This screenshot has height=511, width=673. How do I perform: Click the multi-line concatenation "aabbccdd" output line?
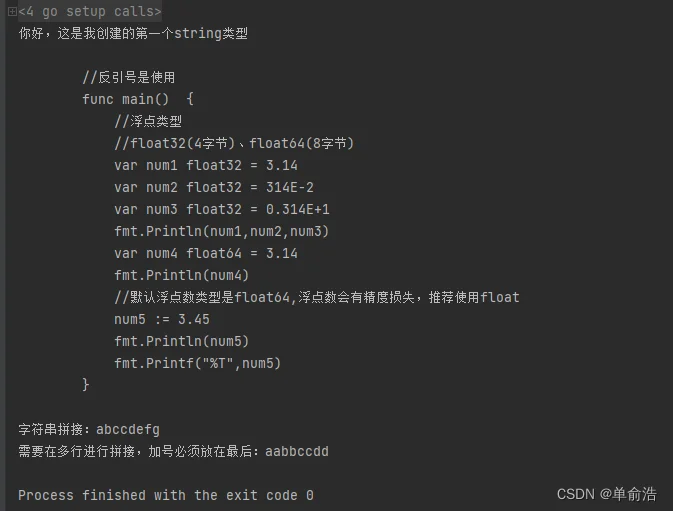pyautogui.click(x=173, y=451)
